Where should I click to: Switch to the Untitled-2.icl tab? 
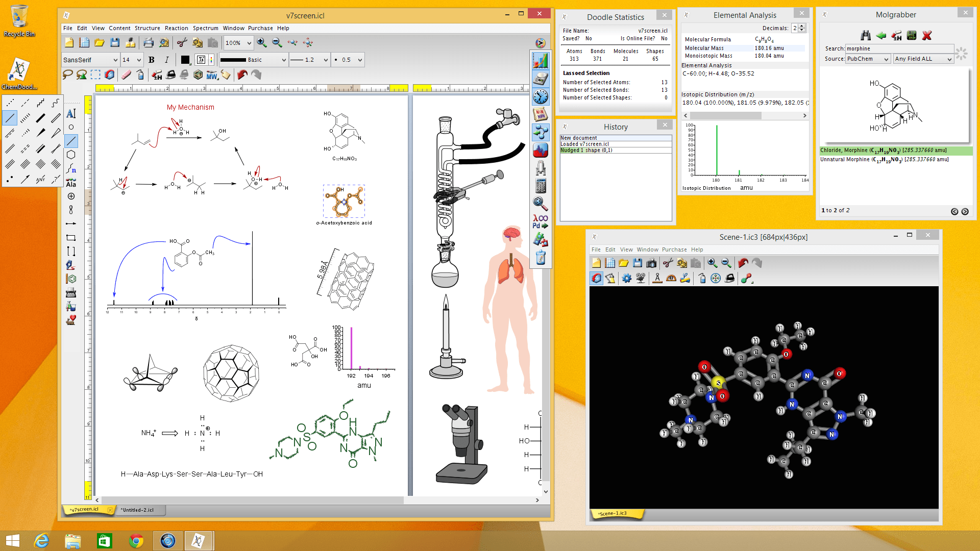[x=137, y=510]
